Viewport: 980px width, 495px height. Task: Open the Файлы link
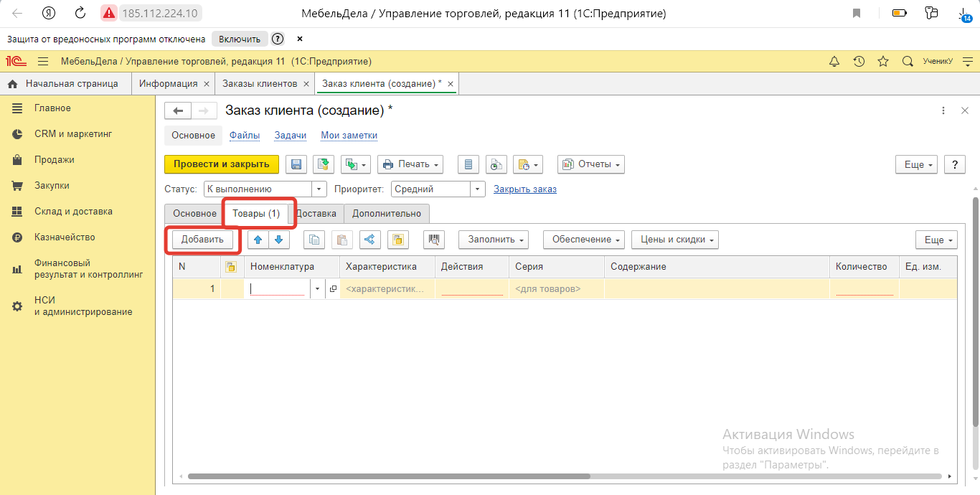[x=245, y=135]
